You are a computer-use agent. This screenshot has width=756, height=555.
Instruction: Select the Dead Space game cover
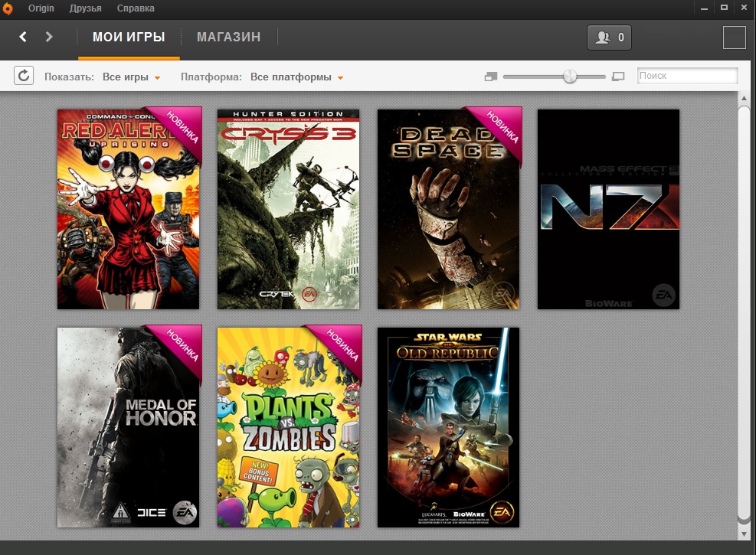pos(448,209)
